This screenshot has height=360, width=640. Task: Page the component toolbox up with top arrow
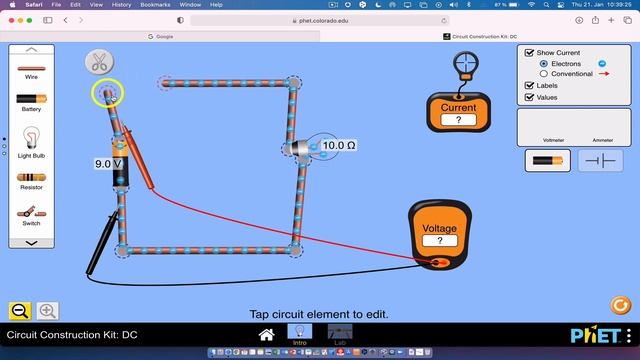tap(31, 49)
